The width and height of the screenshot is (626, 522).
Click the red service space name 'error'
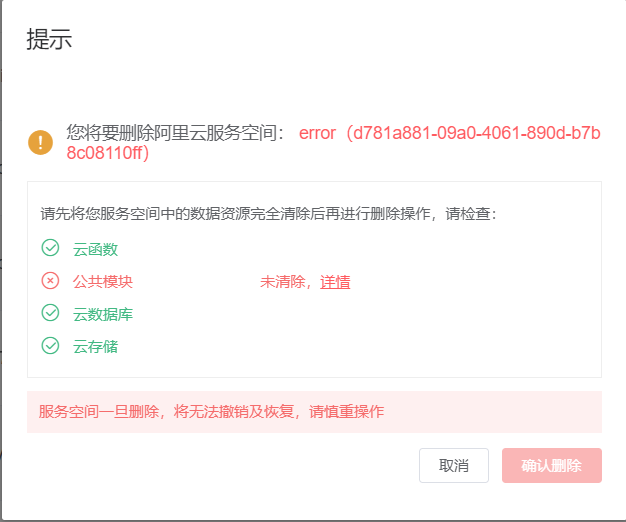(318, 133)
